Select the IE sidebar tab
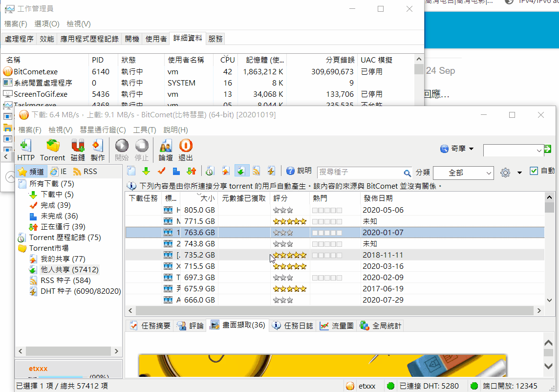Image resolution: width=559 pixels, height=392 pixels. pos(59,172)
